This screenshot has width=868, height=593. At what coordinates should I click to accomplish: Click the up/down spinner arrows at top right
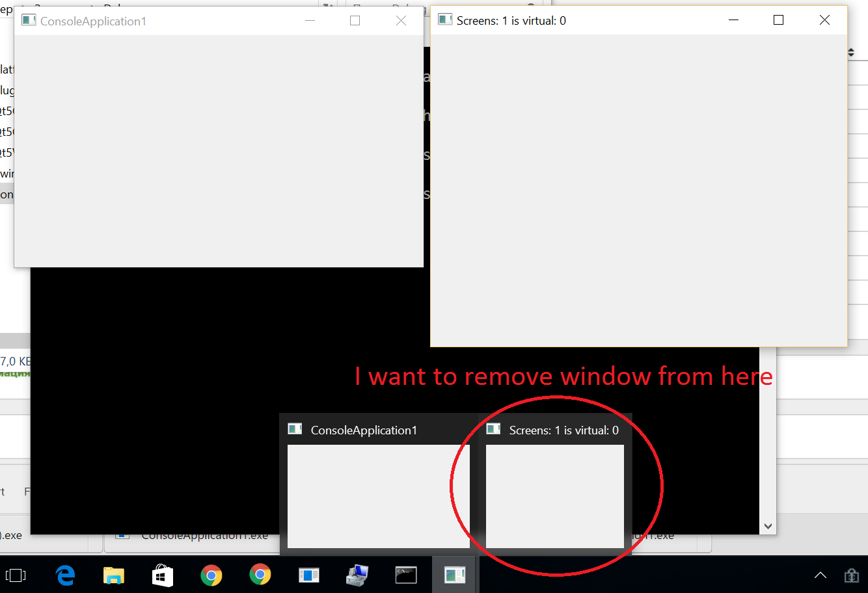click(x=851, y=53)
